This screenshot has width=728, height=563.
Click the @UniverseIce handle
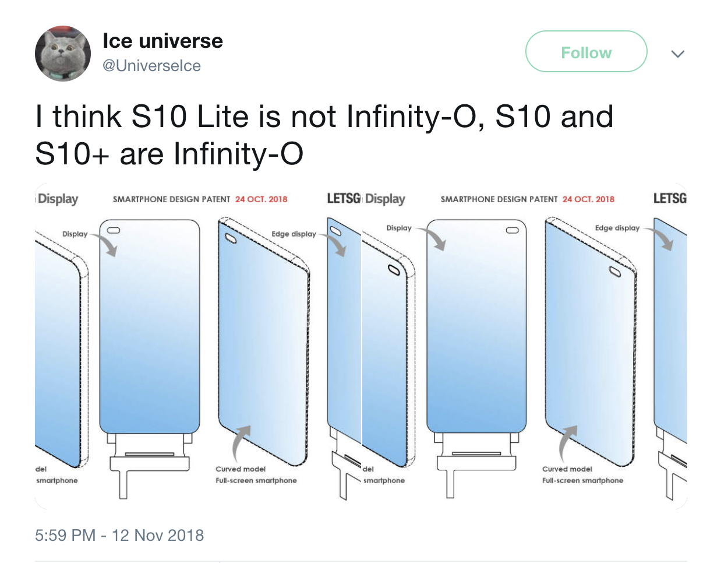pyautogui.click(x=151, y=66)
